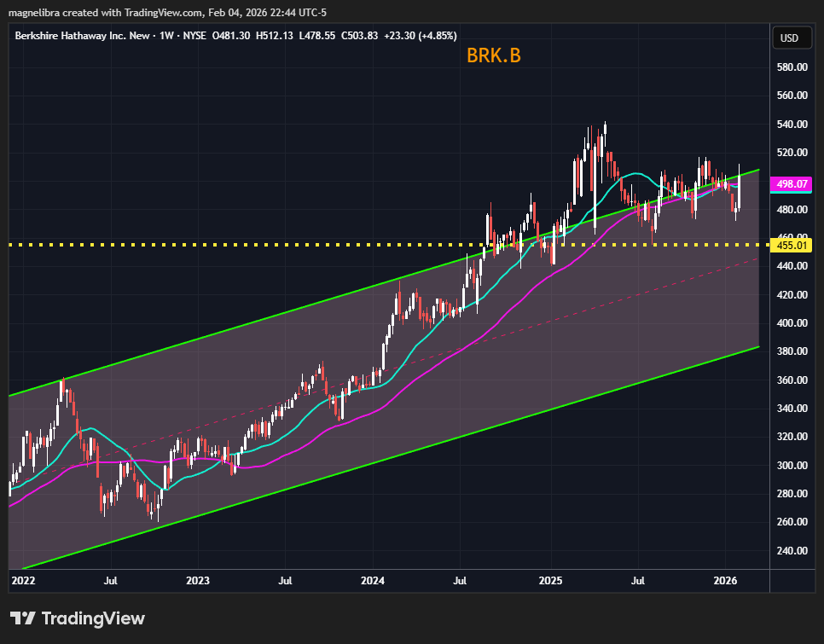Image resolution: width=824 pixels, height=644 pixels.
Task: Click the 340.00 price axis label
Action: click(x=792, y=409)
